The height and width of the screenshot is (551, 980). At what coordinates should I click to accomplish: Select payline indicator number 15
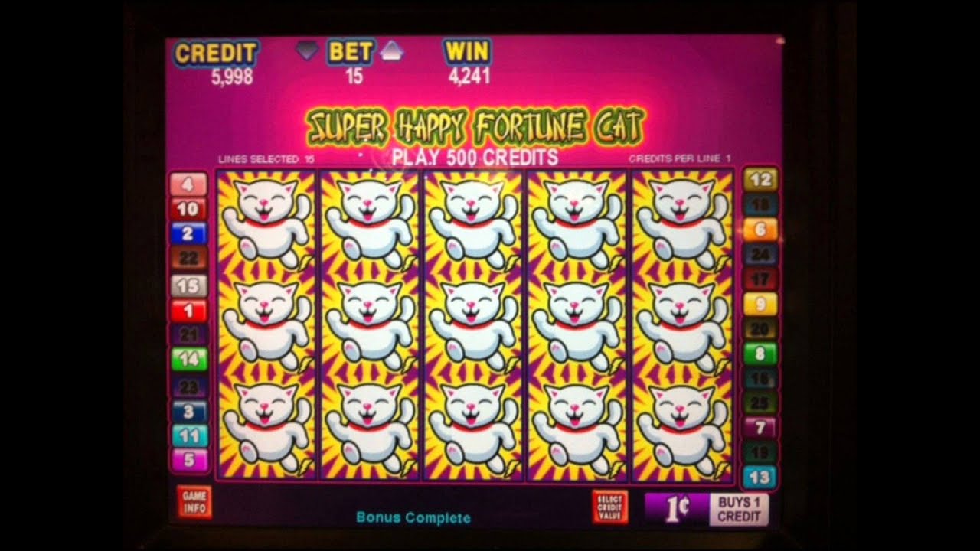coord(188,285)
